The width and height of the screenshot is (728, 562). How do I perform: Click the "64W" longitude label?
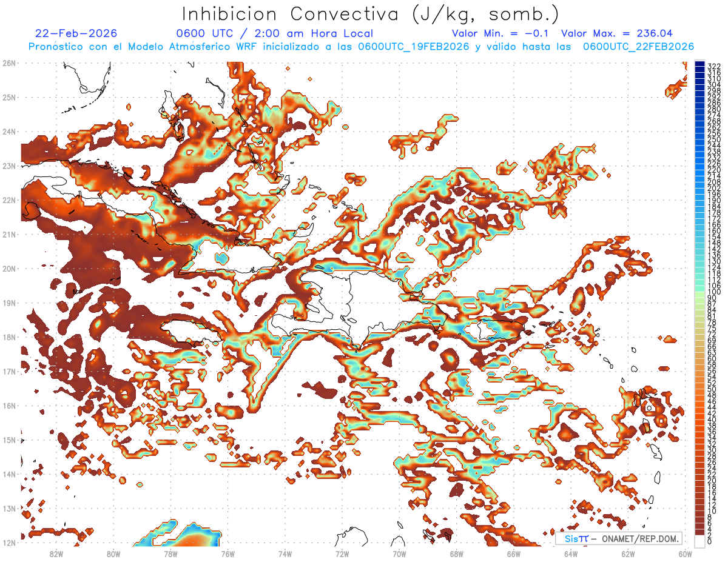pos(571,554)
